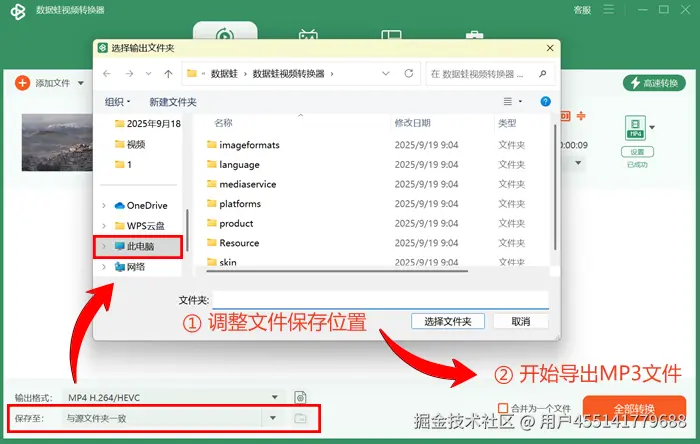
Task: Select the 视频 folder in sidebar
Action: click(x=130, y=144)
